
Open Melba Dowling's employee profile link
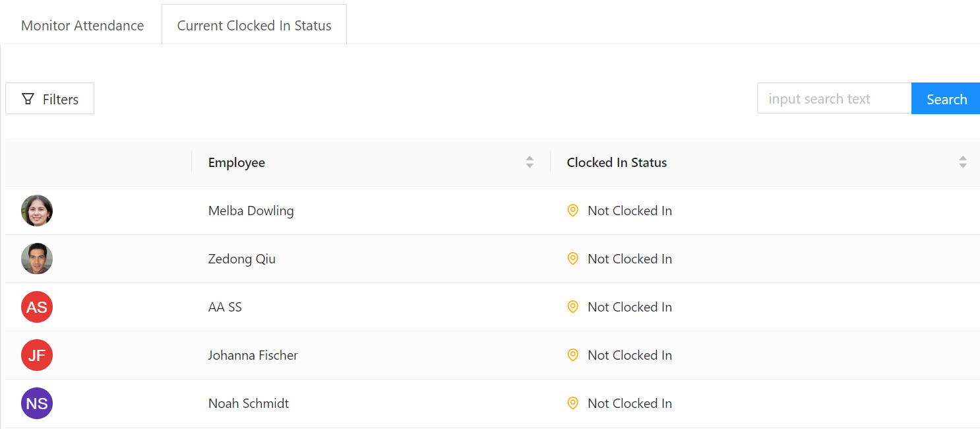point(251,210)
